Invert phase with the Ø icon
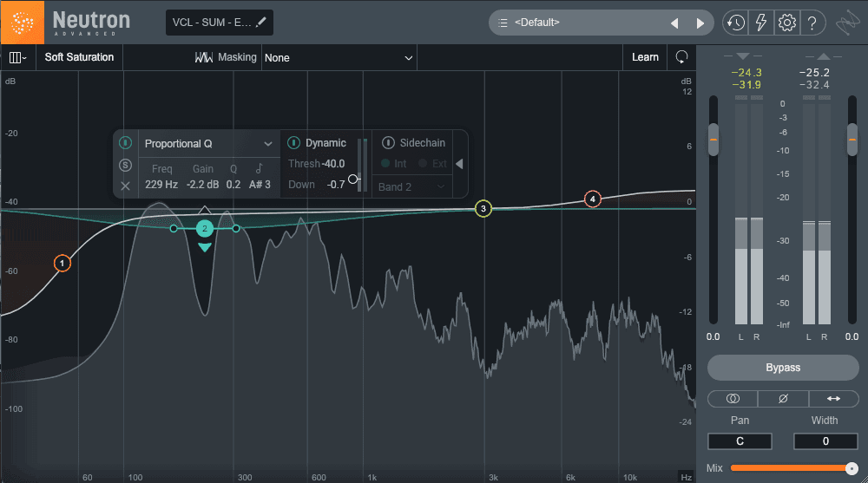 pos(783,399)
